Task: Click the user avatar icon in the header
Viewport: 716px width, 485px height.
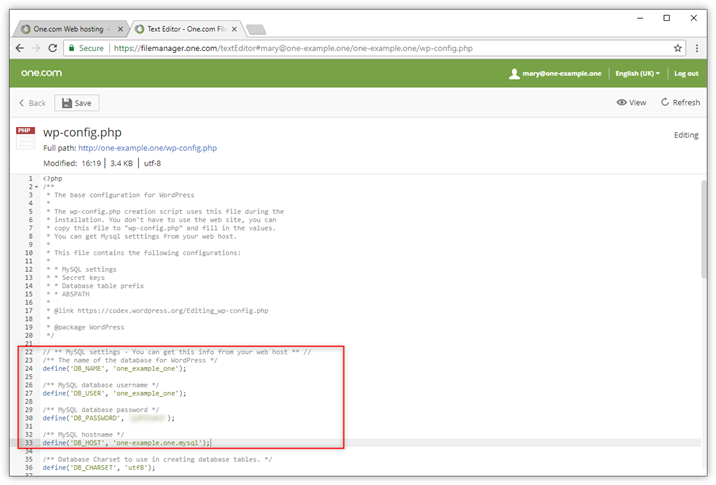Action: click(514, 74)
